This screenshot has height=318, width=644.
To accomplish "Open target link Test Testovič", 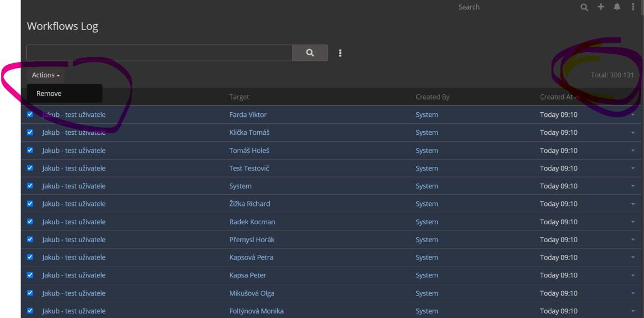I will tap(250, 168).
